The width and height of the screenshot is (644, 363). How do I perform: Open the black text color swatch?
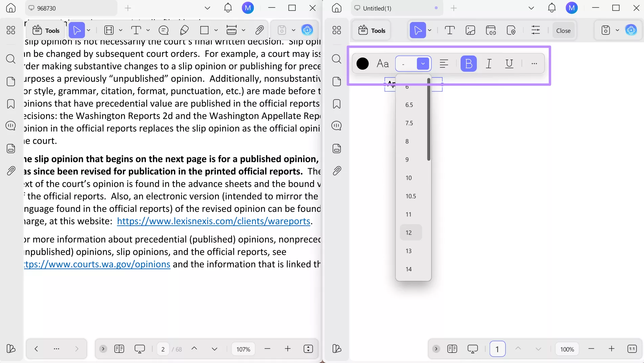[362, 63]
